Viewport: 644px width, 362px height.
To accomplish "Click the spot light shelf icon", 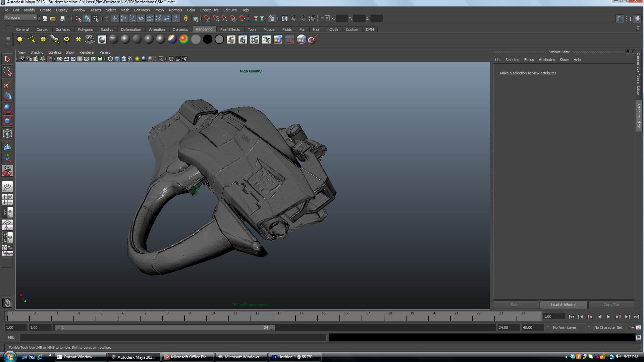I will tap(55, 40).
